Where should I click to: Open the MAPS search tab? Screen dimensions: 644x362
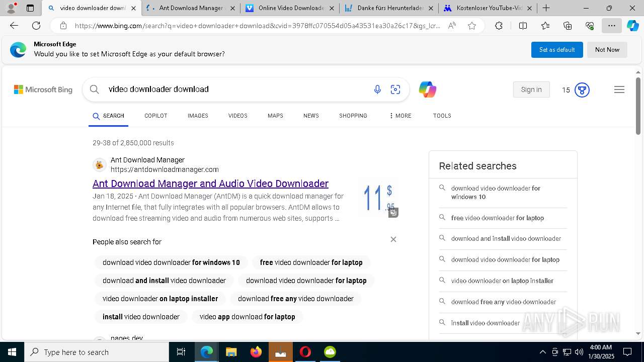(275, 116)
